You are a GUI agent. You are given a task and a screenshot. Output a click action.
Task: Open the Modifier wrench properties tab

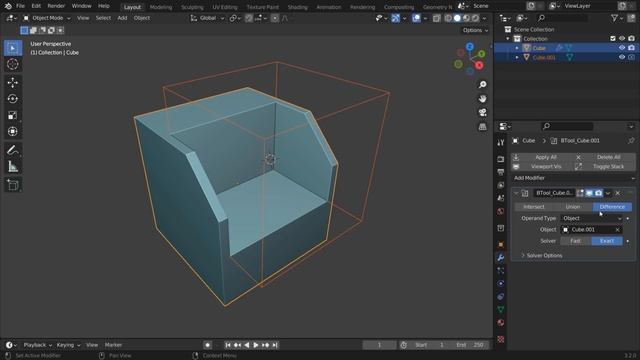(x=501, y=258)
